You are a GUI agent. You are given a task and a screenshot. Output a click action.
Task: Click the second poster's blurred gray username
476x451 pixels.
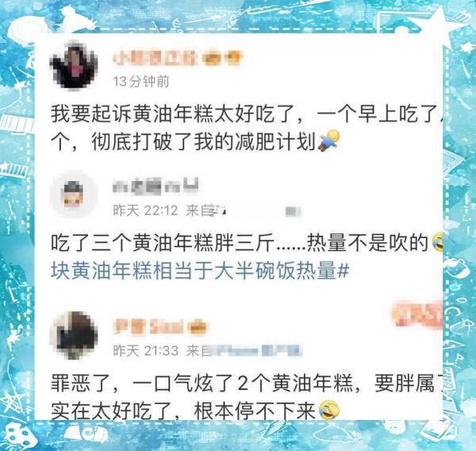point(155,185)
